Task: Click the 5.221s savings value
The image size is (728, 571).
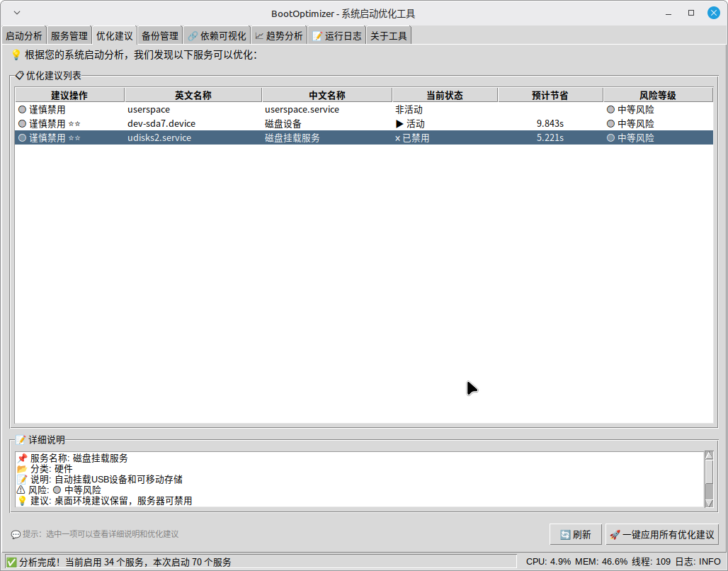Action: coord(550,138)
